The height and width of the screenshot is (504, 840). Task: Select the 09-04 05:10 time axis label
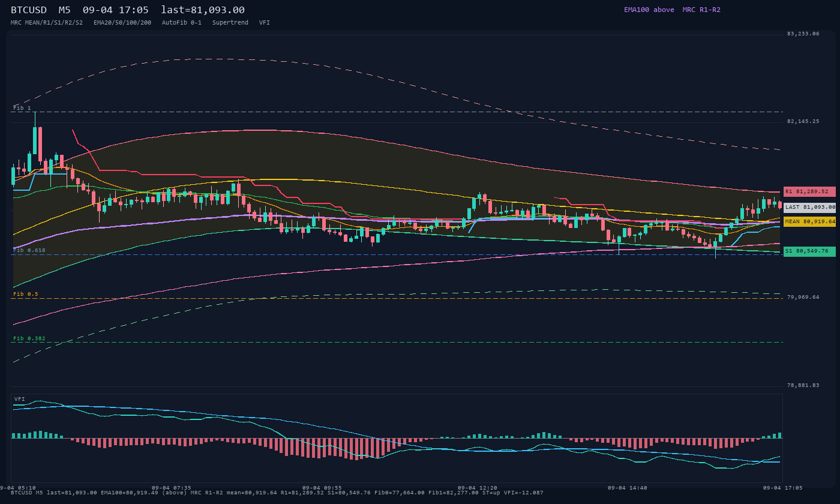[x=17, y=488]
